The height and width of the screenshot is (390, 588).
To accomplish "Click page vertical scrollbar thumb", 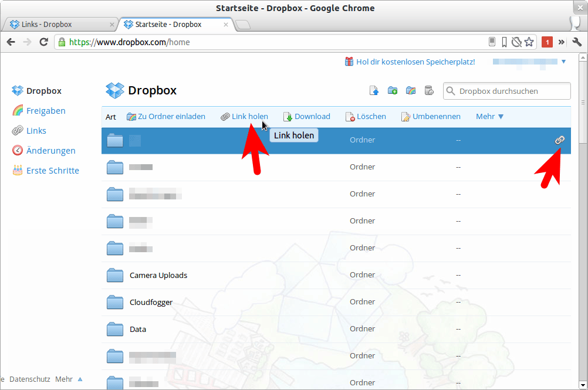I will point(582,102).
